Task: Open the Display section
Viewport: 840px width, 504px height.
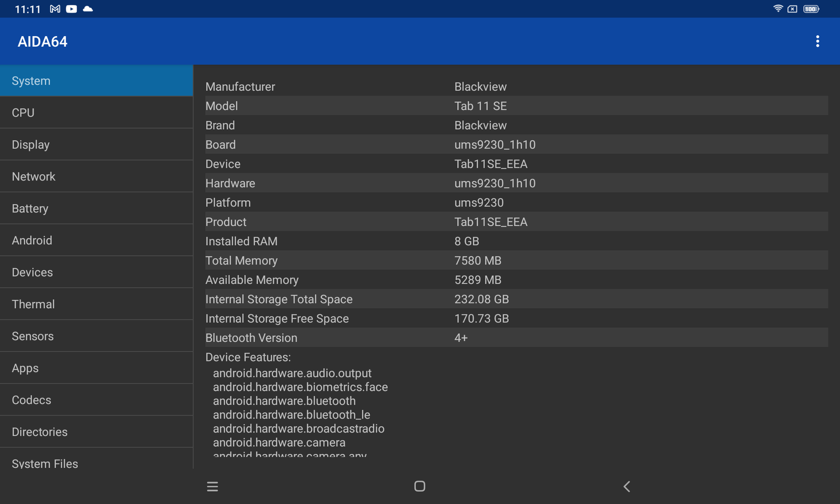Action: [97, 145]
